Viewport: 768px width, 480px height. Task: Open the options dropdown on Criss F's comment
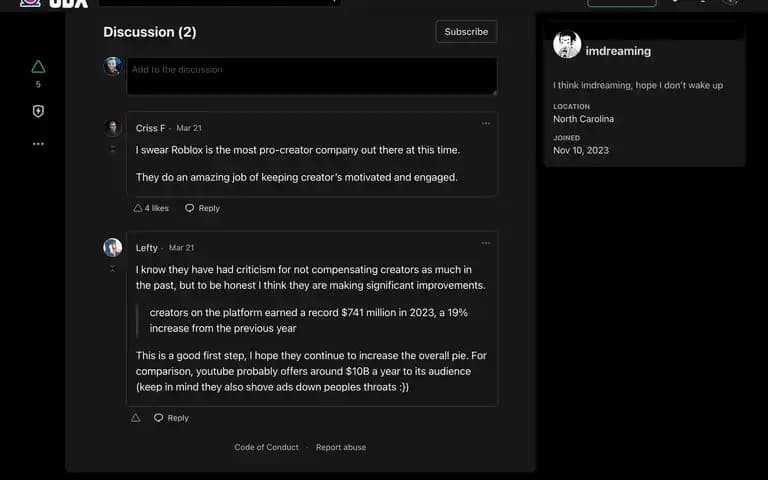pos(486,123)
